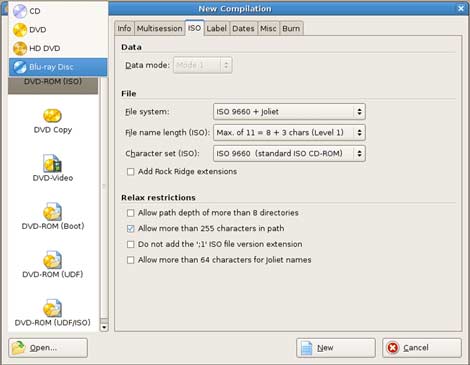
Task: Click the New button
Action: click(336, 348)
